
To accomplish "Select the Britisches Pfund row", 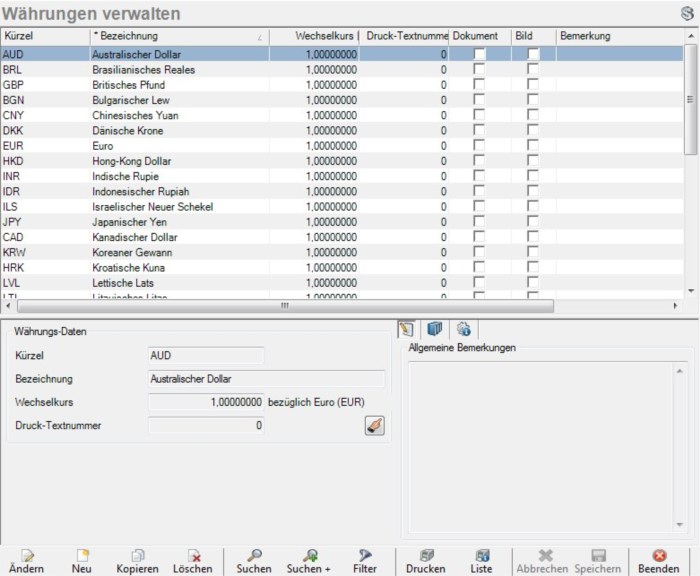I will (x=342, y=85).
